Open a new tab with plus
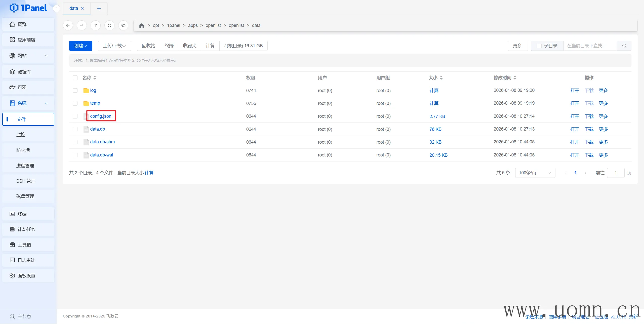644x324 pixels. [99, 9]
